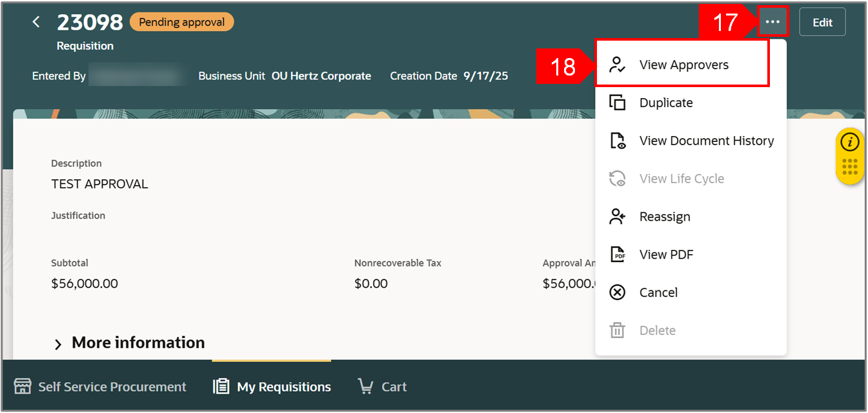Click the Duplicate copy icon
Image resolution: width=868 pixels, height=413 pixels.
(x=618, y=103)
